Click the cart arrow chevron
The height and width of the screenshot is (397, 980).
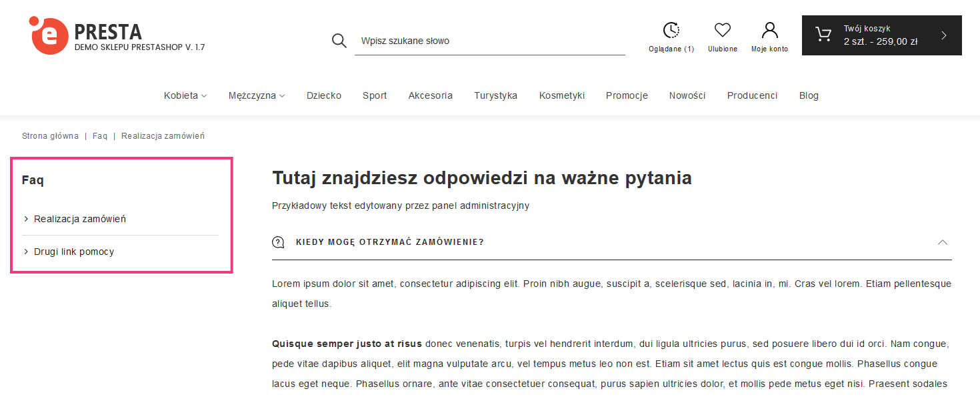[x=943, y=35]
